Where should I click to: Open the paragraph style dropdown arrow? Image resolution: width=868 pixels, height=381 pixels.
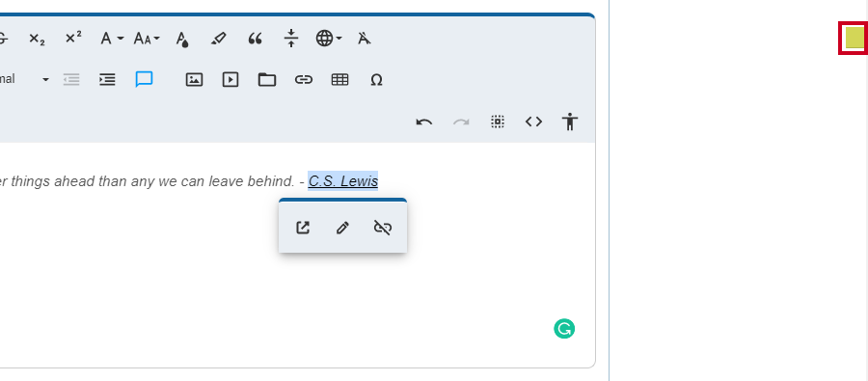(45, 80)
